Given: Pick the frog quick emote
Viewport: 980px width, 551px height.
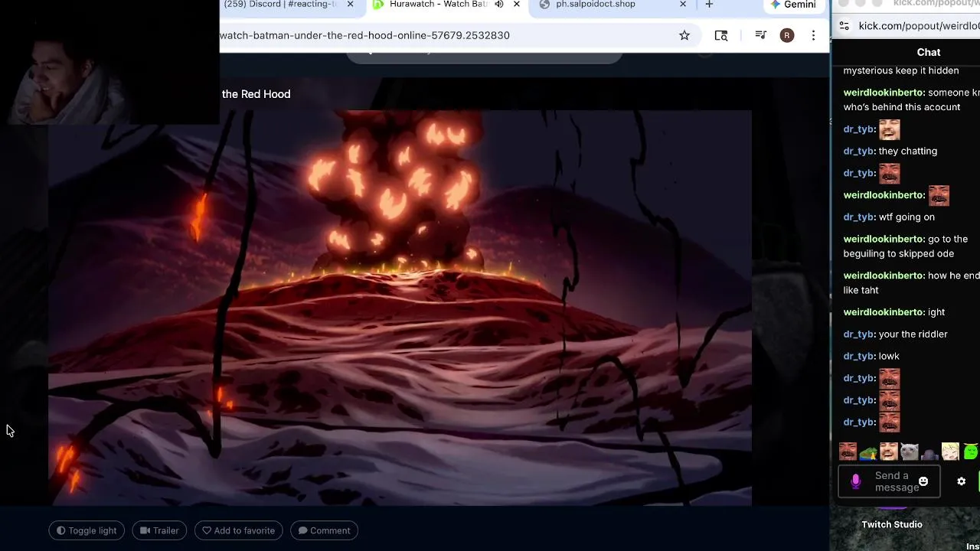Looking at the screenshot, I should click(x=867, y=452).
